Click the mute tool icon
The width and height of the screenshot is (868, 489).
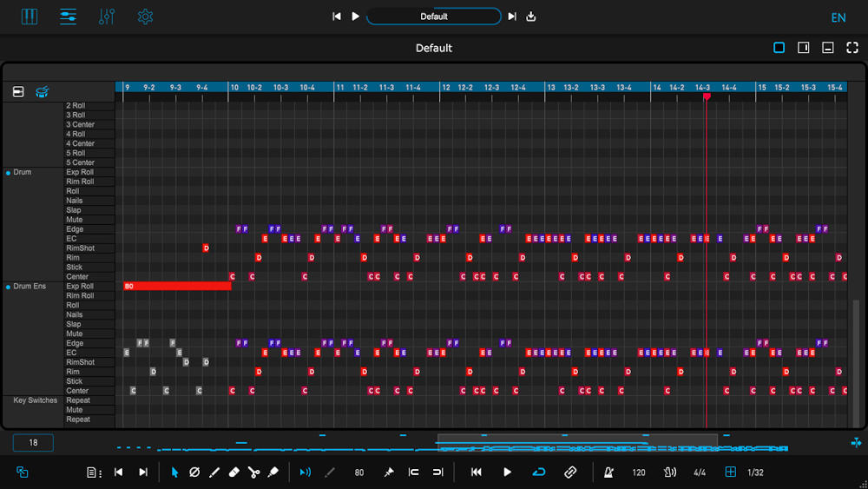194,472
